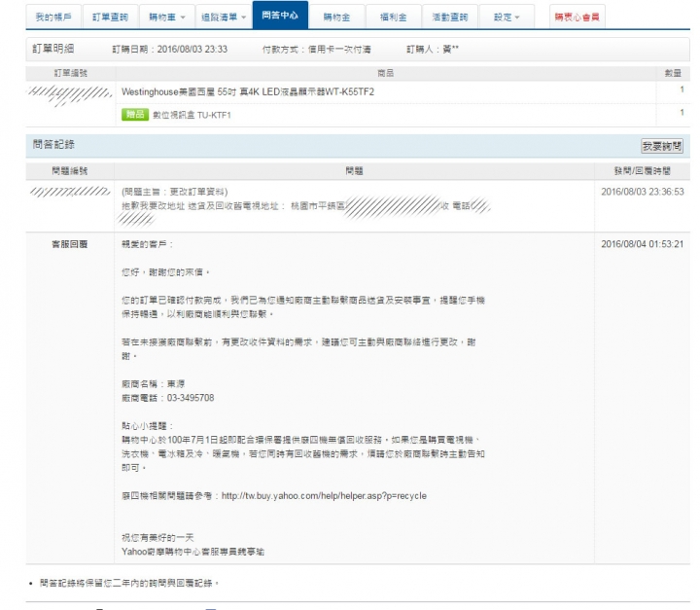This screenshot has width=700, height=610.
Task: Switch to the 福利金 tab
Action: point(394,18)
